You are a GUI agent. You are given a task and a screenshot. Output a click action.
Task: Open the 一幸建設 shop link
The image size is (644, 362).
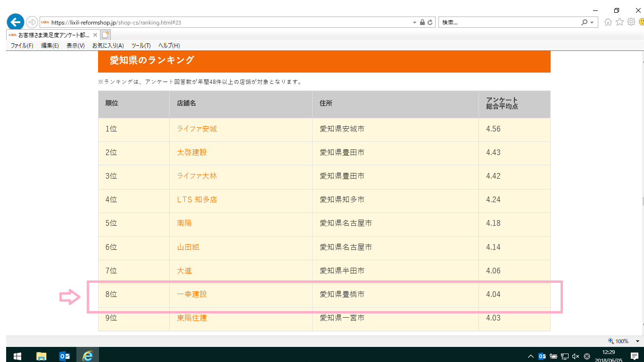pos(191,295)
